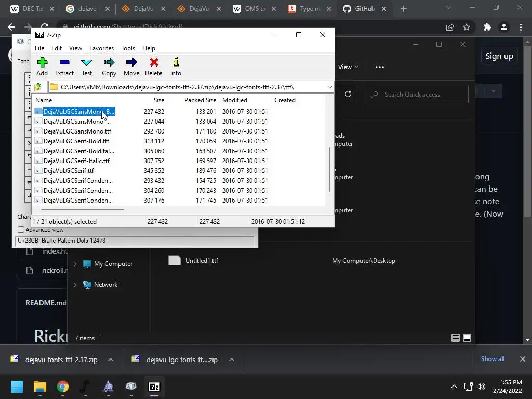Open the Edit menu in 7-Zip
This screenshot has height=399, width=532.
[56, 48]
